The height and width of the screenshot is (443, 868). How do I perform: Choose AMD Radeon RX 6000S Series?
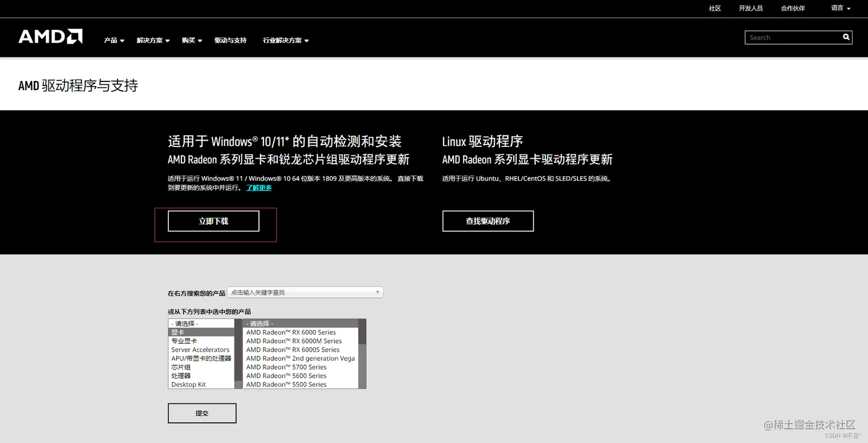tap(300, 349)
